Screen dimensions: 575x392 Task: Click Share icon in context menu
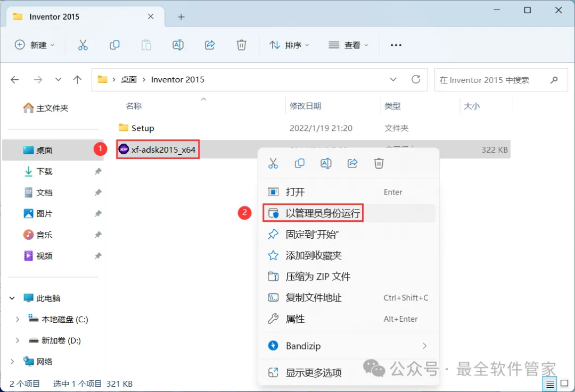[352, 163]
